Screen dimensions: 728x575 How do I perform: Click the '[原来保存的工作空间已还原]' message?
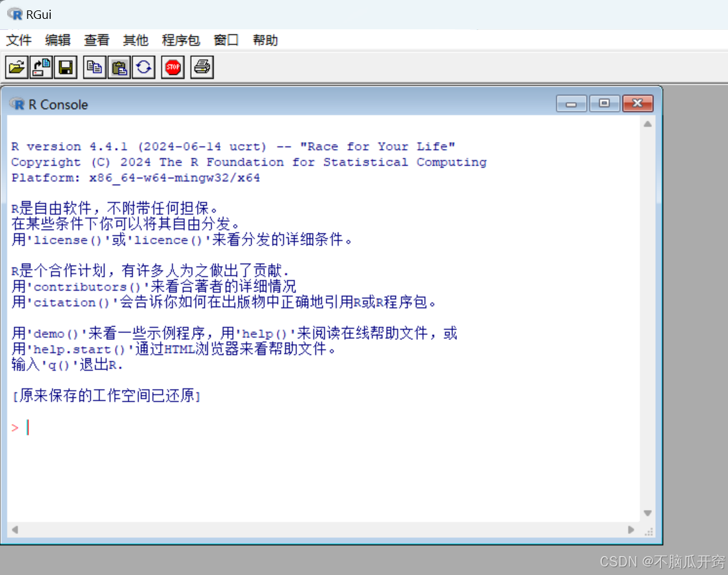pos(107,395)
